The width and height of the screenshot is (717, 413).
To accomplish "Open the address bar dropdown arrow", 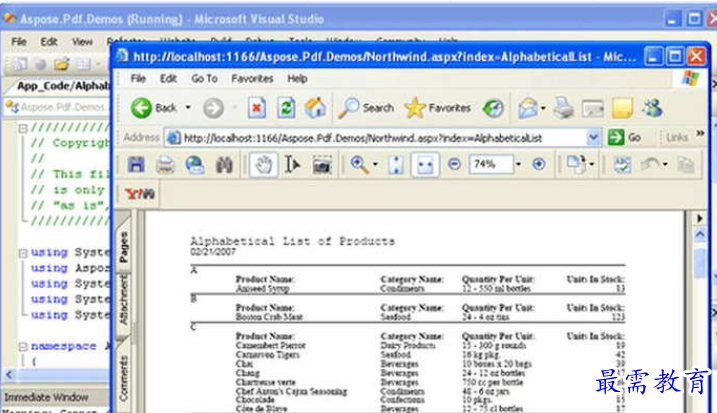I will tap(593, 138).
